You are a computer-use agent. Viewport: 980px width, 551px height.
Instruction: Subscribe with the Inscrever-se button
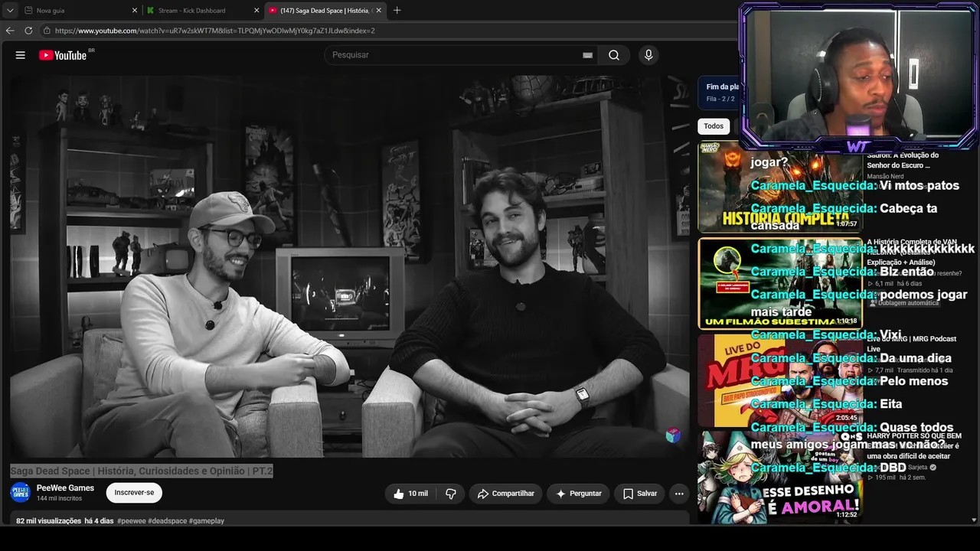click(x=134, y=493)
